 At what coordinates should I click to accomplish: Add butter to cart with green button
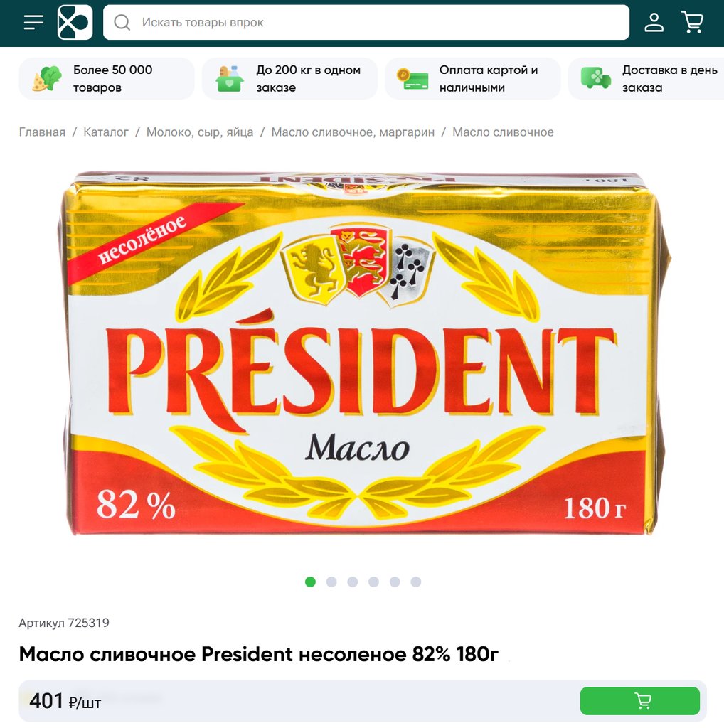640,700
